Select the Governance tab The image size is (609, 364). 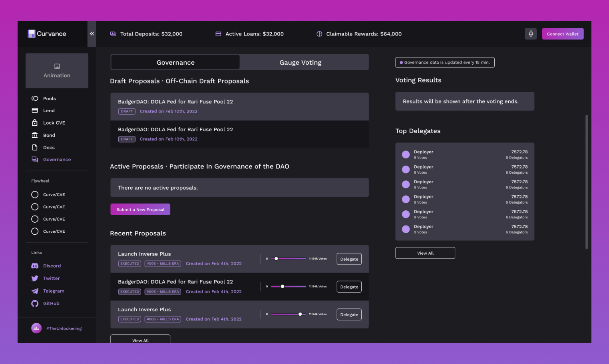pos(175,63)
